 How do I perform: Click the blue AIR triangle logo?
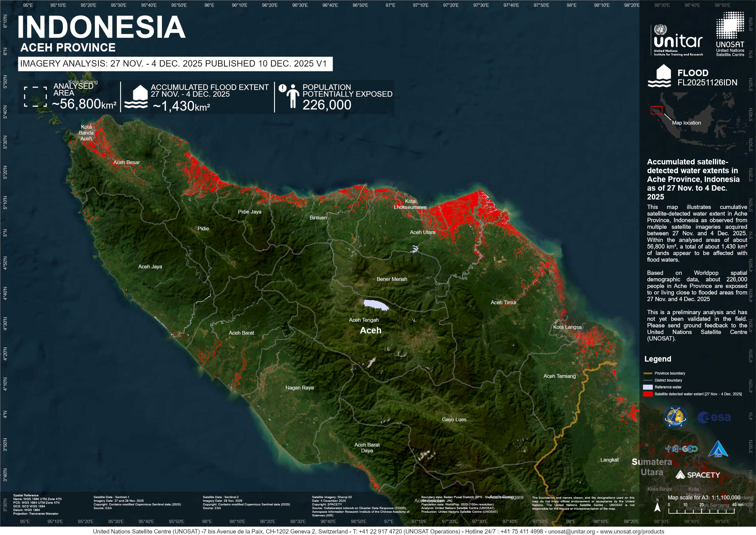pyautogui.click(x=718, y=449)
